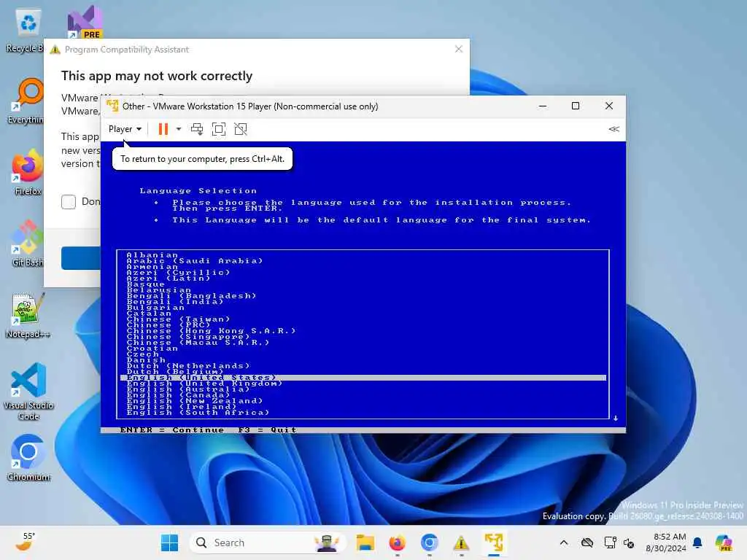Open the clock showing 8:52 AM
Viewport: 747px width, 560px height.
click(x=665, y=542)
